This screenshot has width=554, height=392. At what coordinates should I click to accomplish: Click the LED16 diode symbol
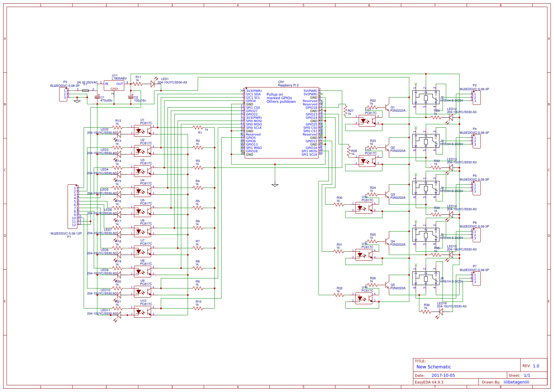[441, 312]
